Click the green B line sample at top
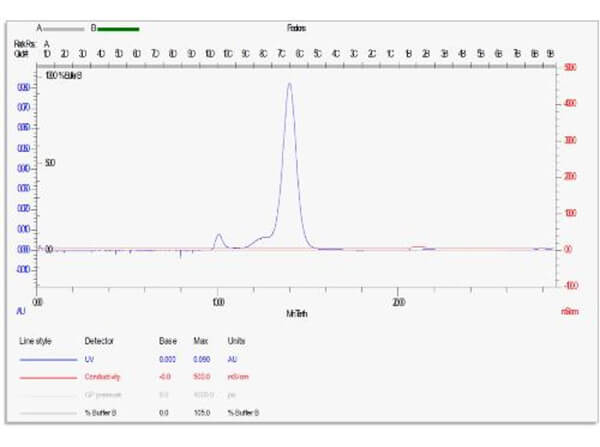This screenshot has height=447, width=600. tap(118, 29)
